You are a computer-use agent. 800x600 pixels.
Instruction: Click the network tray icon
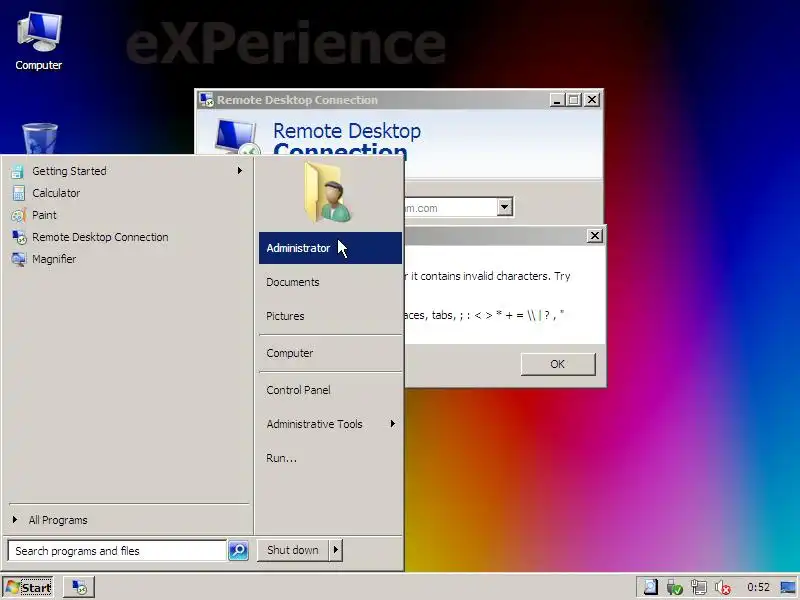698,587
